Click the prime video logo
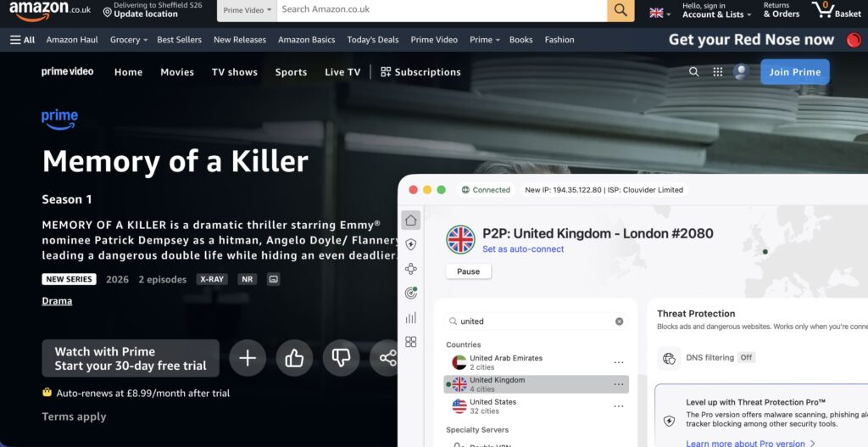Viewport: 868px width, 447px height. point(68,72)
